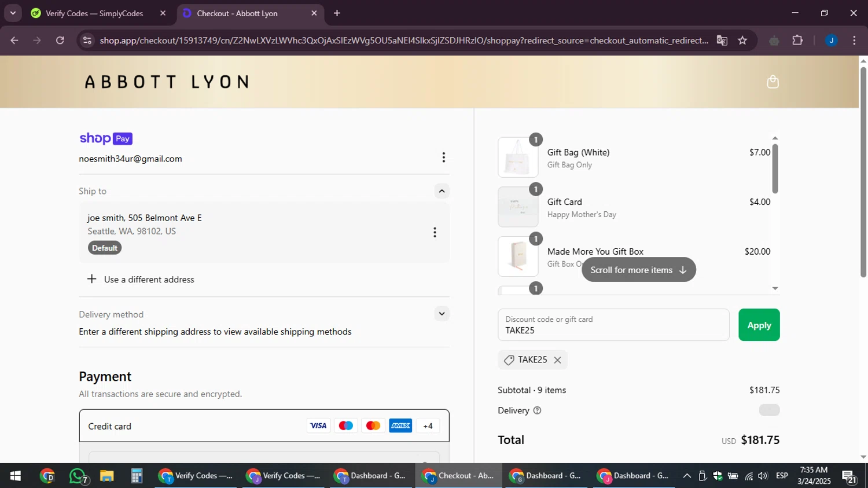Select the Credit card payment option

click(x=264, y=426)
